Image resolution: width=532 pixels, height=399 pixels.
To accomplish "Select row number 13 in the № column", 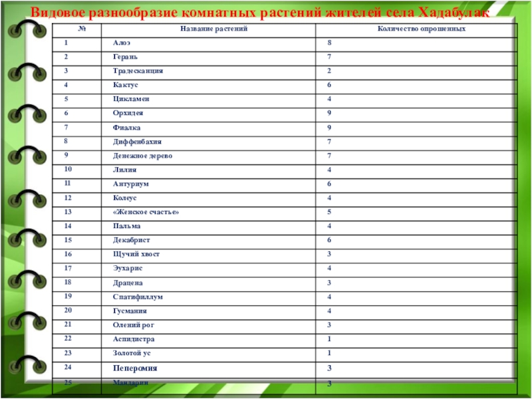I will [x=68, y=212].
